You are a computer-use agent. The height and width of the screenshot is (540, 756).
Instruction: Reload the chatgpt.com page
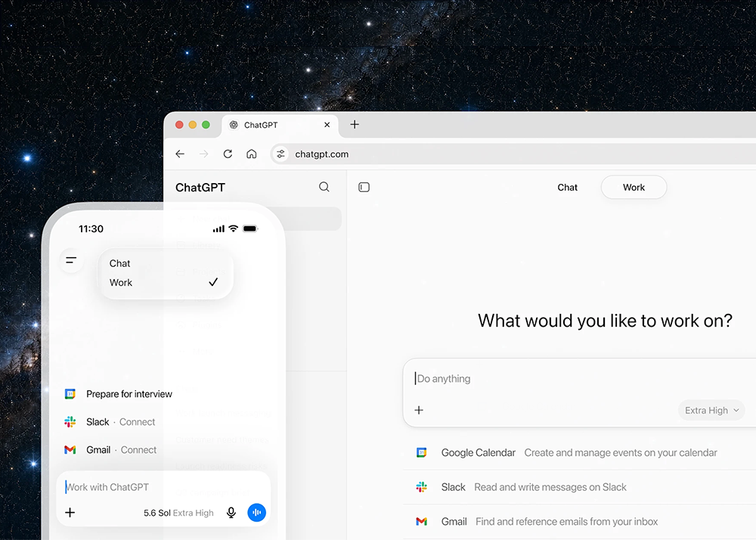tap(228, 154)
